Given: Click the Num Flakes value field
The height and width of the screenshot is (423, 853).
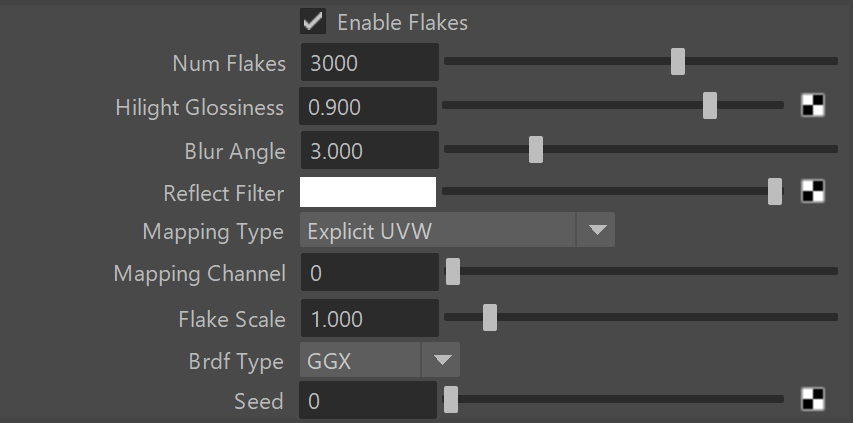Looking at the screenshot, I should click(370, 63).
